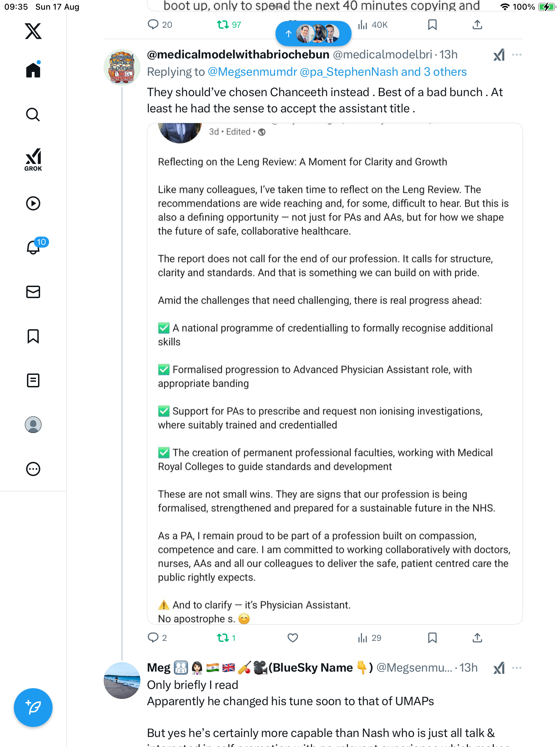Open the sidebar profile avatar

pos(33,425)
